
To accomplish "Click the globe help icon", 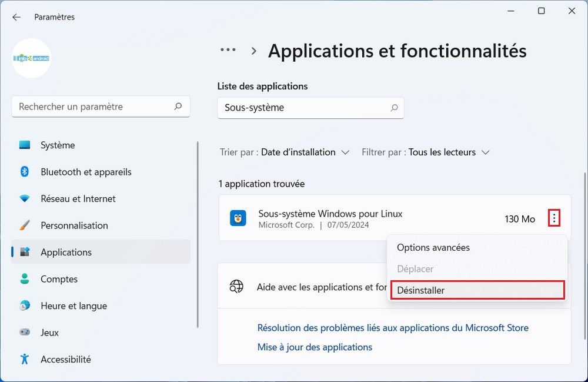I will tap(237, 287).
